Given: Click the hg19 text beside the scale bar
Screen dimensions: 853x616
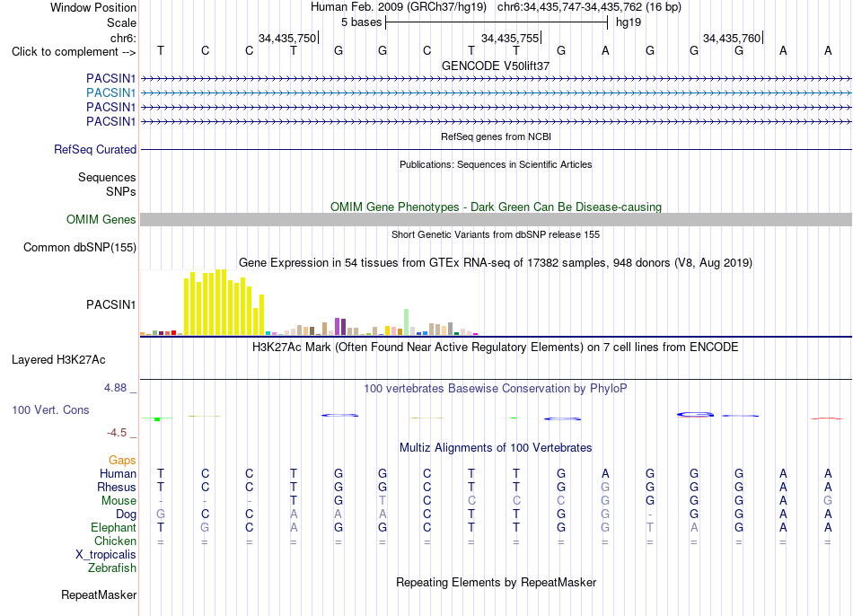Looking at the screenshot, I should point(629,22).
